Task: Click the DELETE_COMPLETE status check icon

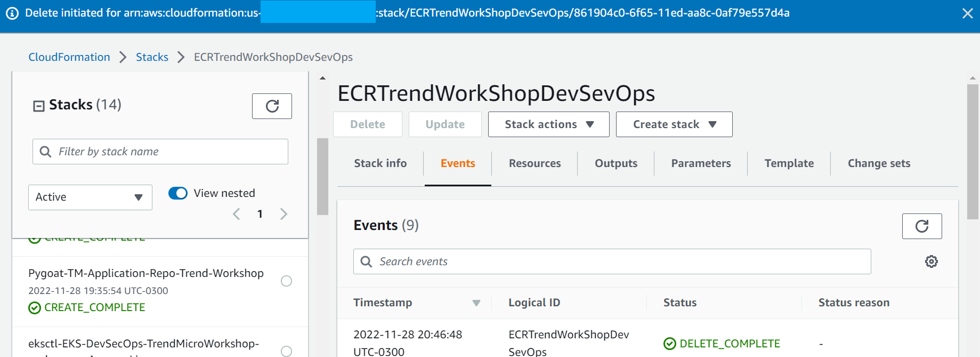Action: [x=670, y=344]
